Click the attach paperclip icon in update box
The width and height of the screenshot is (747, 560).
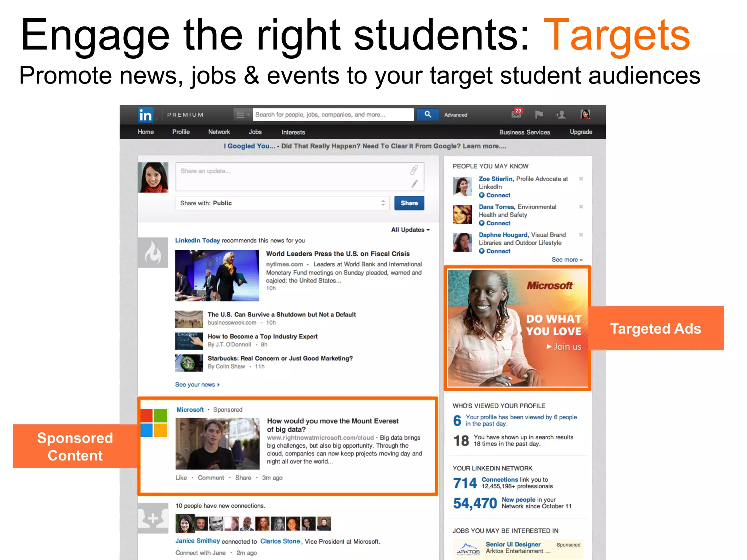tap(414, 170)
